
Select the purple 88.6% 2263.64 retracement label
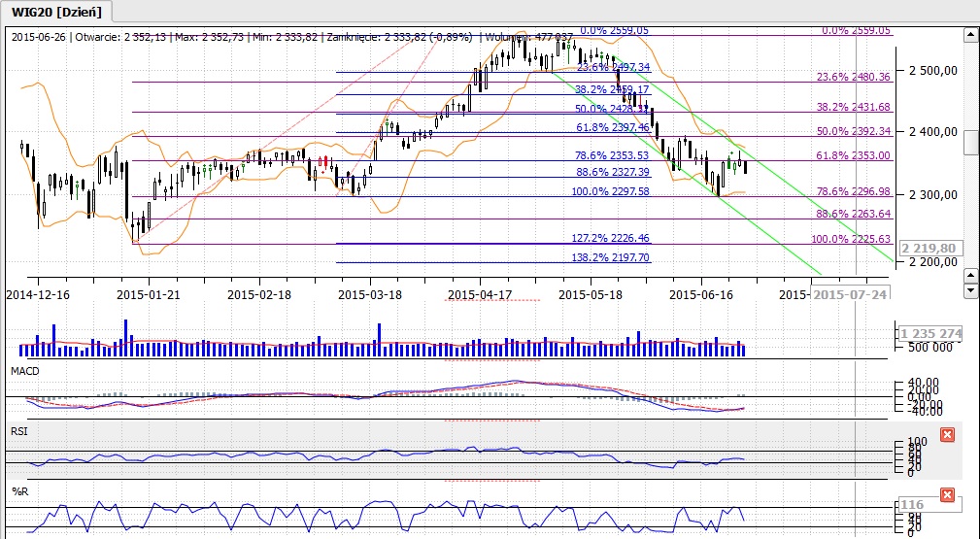click(x=853, y=214)
